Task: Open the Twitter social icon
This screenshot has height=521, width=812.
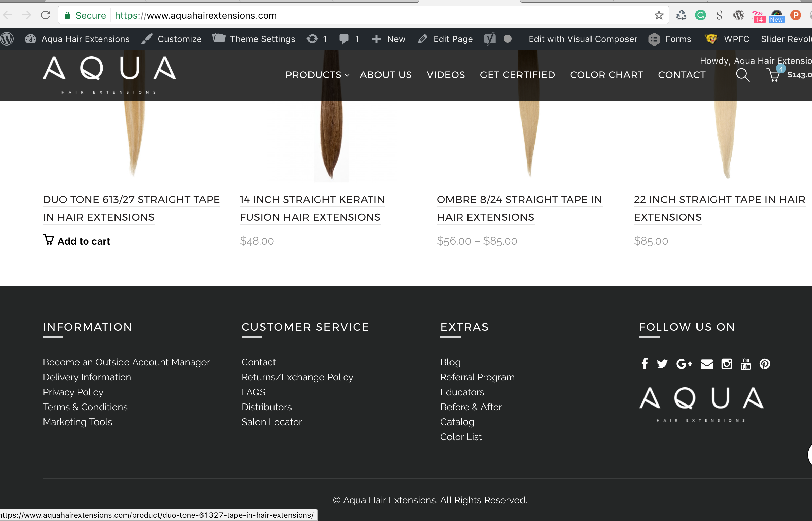Action: pyautogui.click(x=662, y=364)
